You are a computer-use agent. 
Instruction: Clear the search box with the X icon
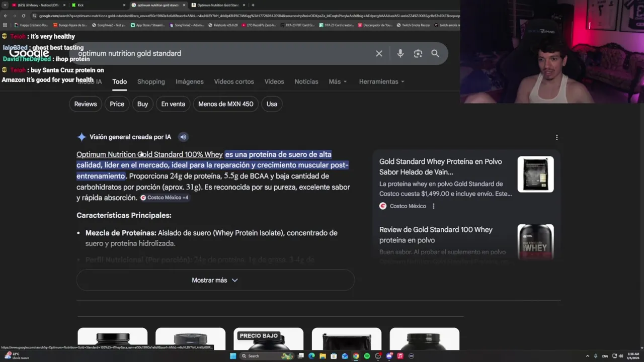(379, 53)
